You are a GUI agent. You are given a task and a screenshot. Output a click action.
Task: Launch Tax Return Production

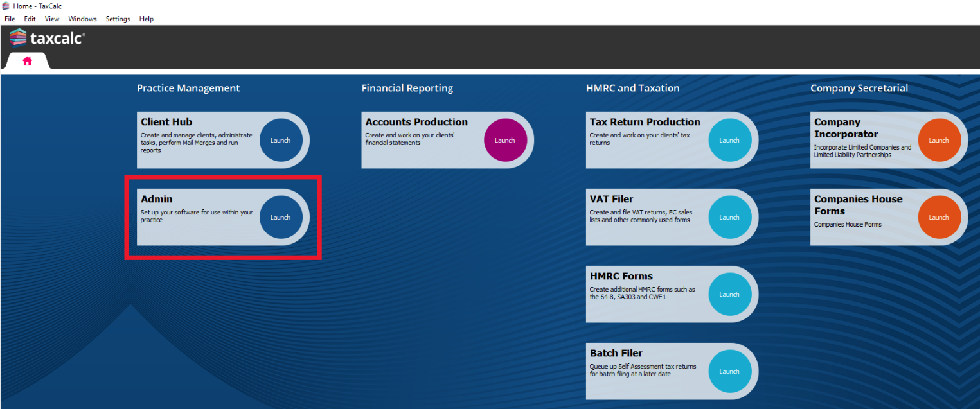tap(729, 141)
